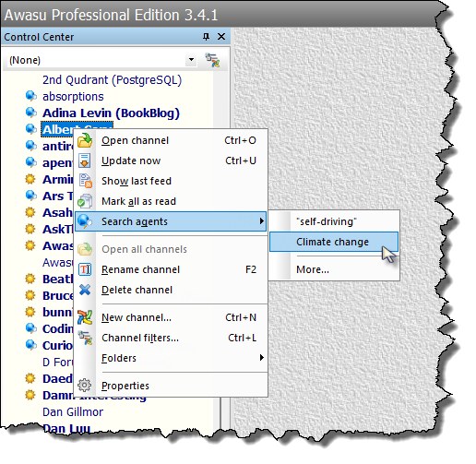Choose Rename channel
This screenshot has height=464, width=476.
pos(171,269)
